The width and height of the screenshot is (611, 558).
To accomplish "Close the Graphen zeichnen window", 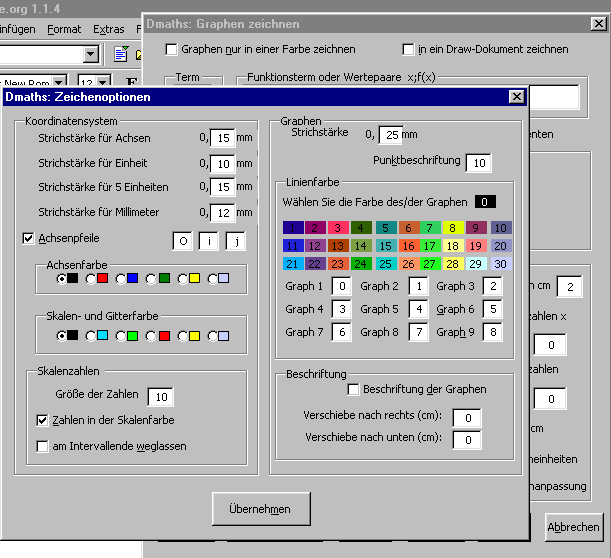I will pyautogui.click(x=599, y=24).
